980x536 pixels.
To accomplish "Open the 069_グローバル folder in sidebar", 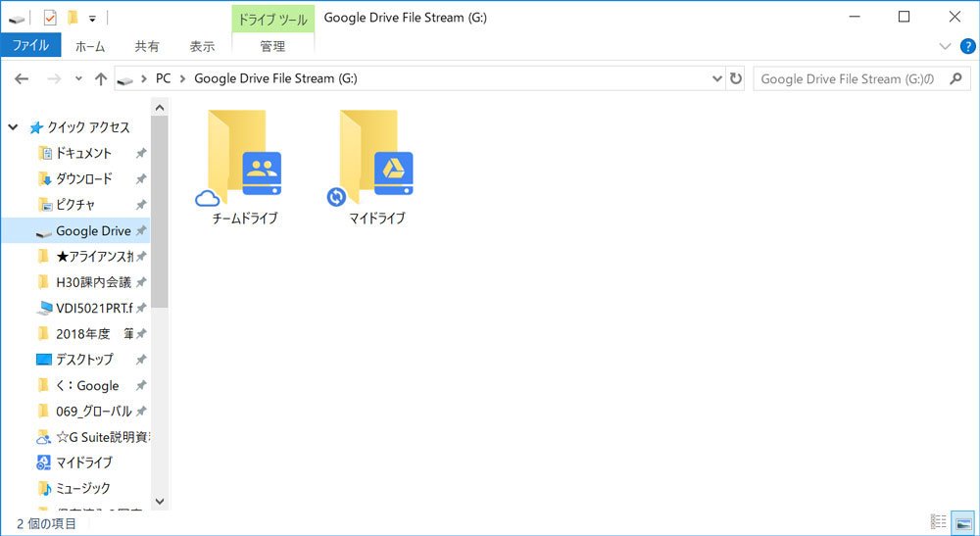I will 94,411.
